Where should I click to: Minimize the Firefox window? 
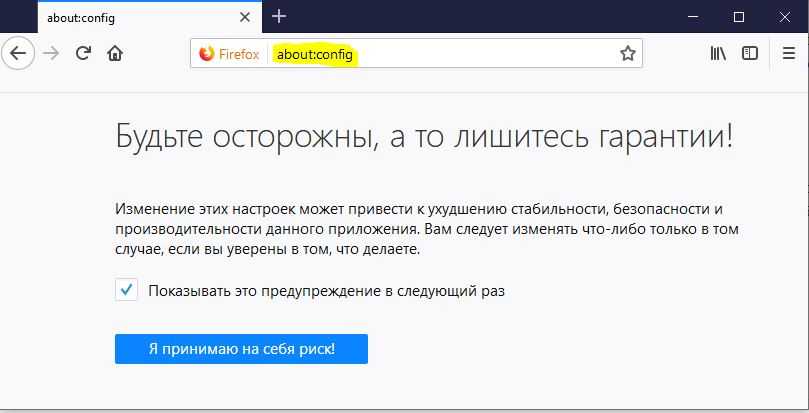point(693,16)
